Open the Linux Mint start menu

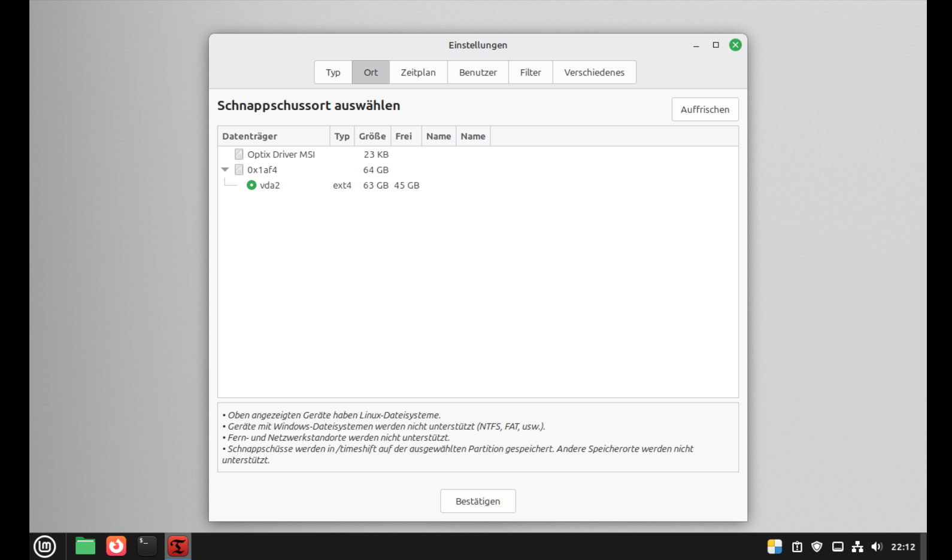click(x=45, y=546)
